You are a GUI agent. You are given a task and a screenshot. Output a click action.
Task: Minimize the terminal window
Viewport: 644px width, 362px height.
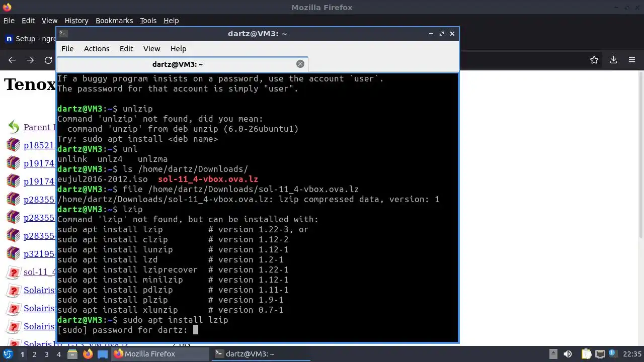pos(431,34)
